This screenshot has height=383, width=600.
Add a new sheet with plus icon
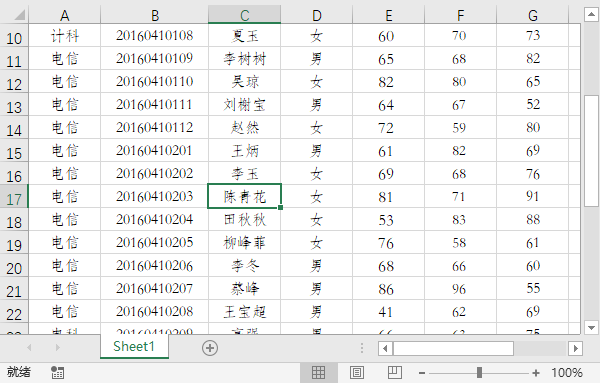tap(210, 348)
